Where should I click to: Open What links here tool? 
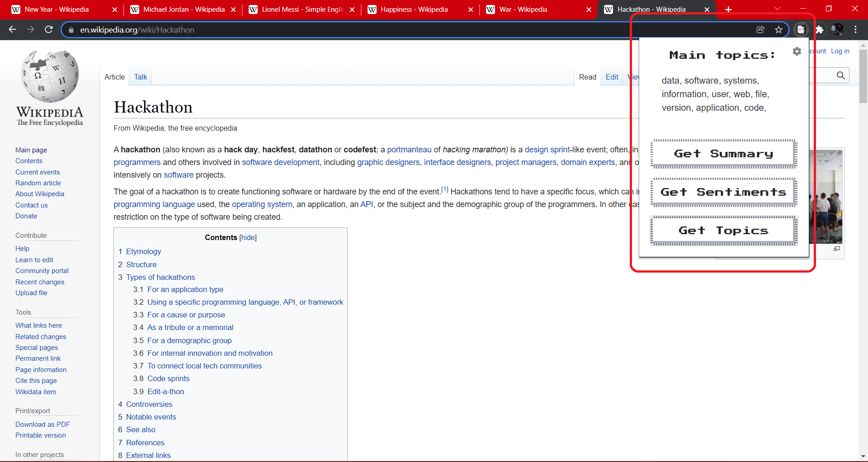[x=39, y=325]
